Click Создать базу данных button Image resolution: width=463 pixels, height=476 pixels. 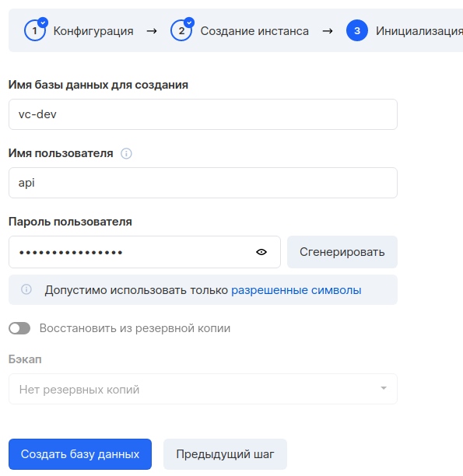click(80, 454)
